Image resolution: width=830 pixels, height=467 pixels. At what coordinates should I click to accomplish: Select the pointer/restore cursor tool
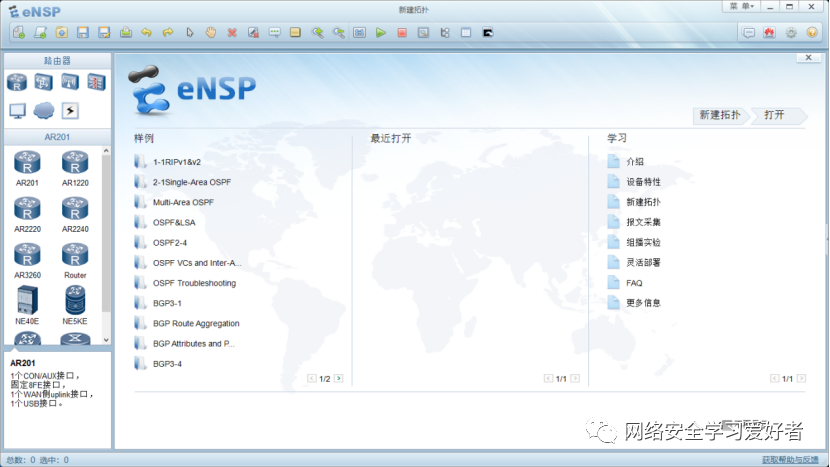(x=190, y=33)
